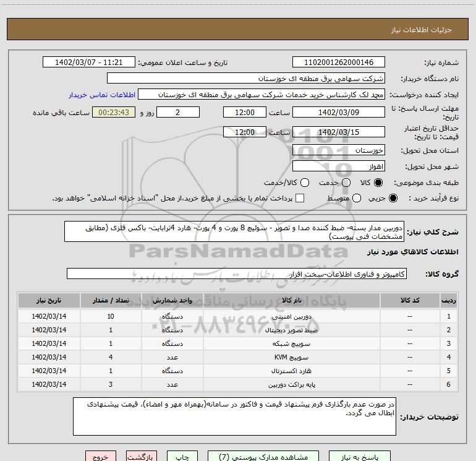
Task: Click the بازگشت back button
Action: click(x=140, y=456)
